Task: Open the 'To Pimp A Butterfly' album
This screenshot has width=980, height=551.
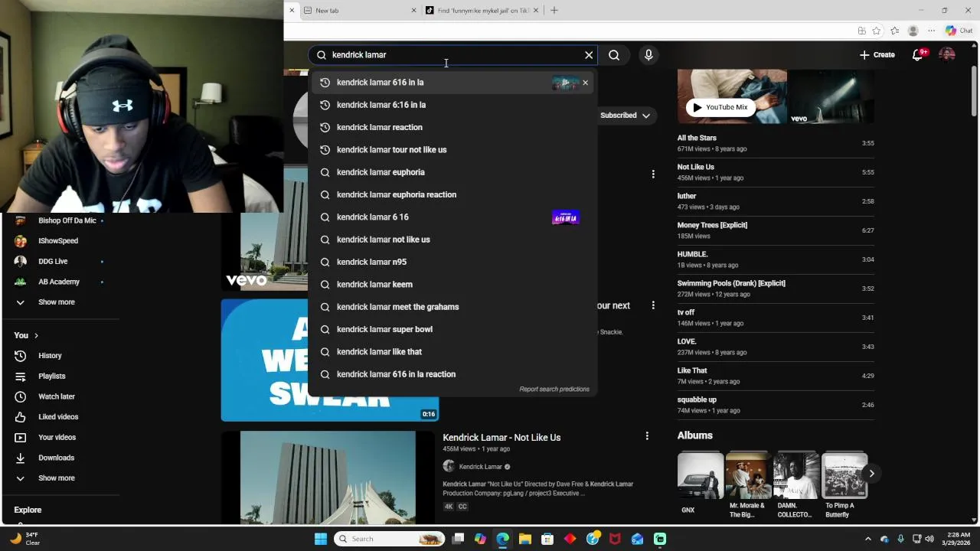Action: [x=844, y=475]
